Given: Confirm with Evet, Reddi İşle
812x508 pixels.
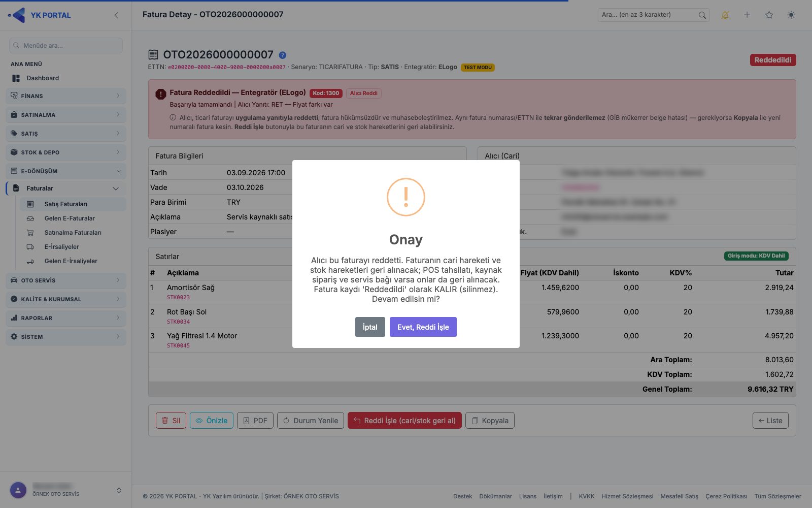Looking at the screenshot, I should [x=423, y=327].
